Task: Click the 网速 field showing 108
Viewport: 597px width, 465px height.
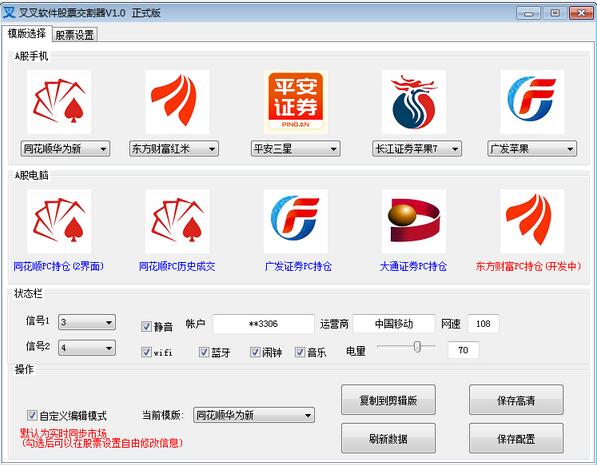Action: [483, 324]
